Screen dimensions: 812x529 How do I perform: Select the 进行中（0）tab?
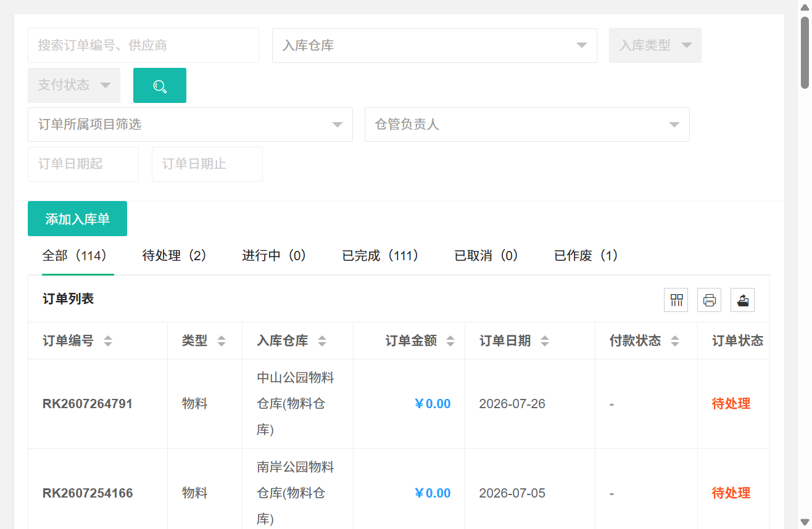pyautogui.click(x=278, y=256)
